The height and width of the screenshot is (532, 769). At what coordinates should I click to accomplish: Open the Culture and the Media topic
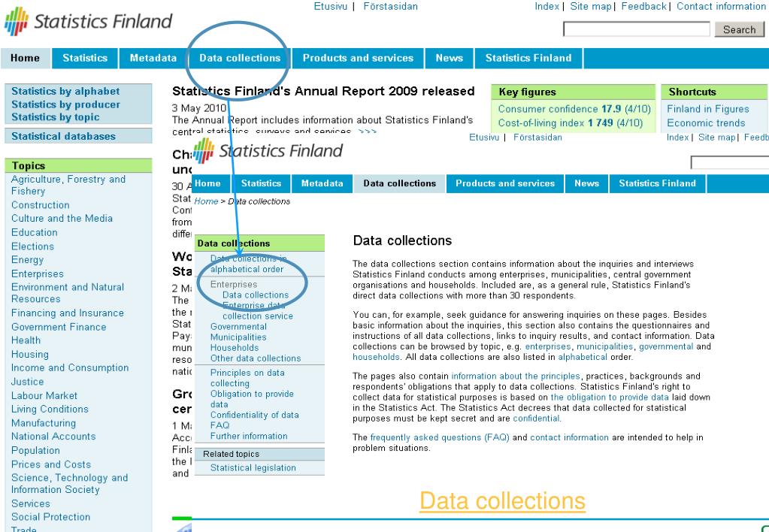tap(62, 218)
